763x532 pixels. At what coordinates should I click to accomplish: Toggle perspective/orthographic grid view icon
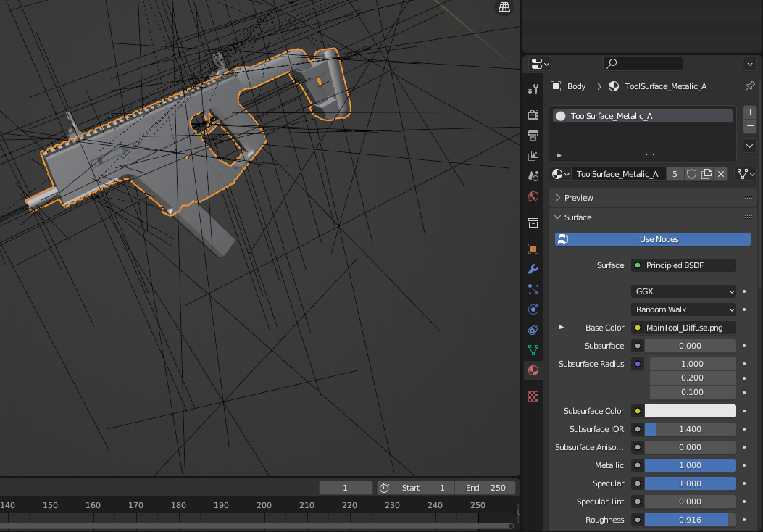pyautogui.click(x=504, y=7)
